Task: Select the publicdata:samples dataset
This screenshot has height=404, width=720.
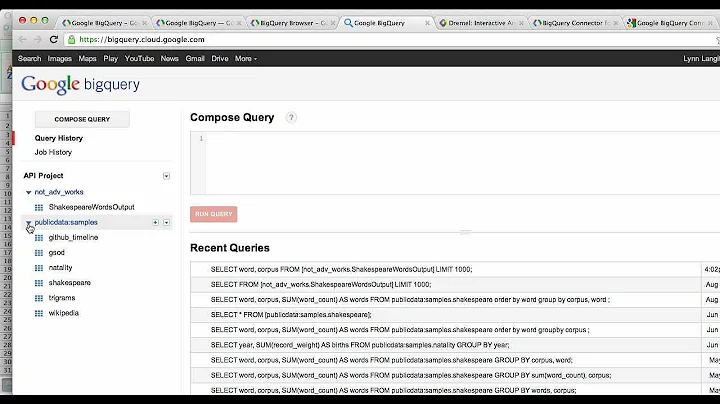Action: (66, 222)
